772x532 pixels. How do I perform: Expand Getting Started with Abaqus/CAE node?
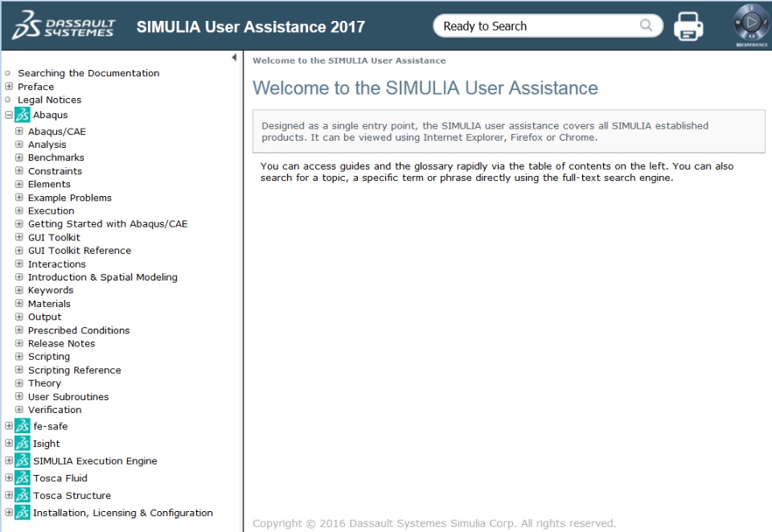[19, 223]
